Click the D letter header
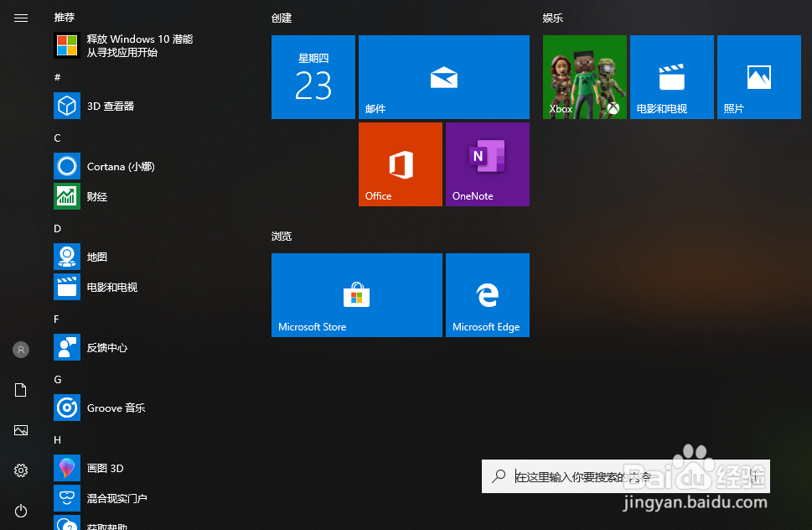The width and height of the screenshot is (812, 530). point(58,228)
